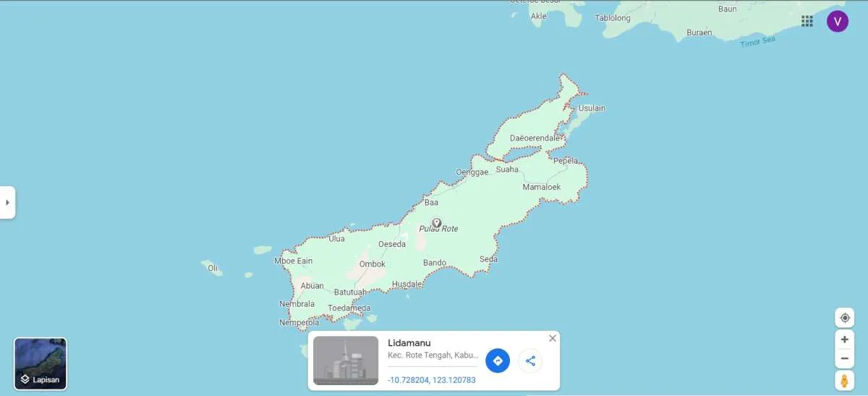Share the Lidamanu location
This screenshot has width=868, height=396.
[x=530, y=361]
